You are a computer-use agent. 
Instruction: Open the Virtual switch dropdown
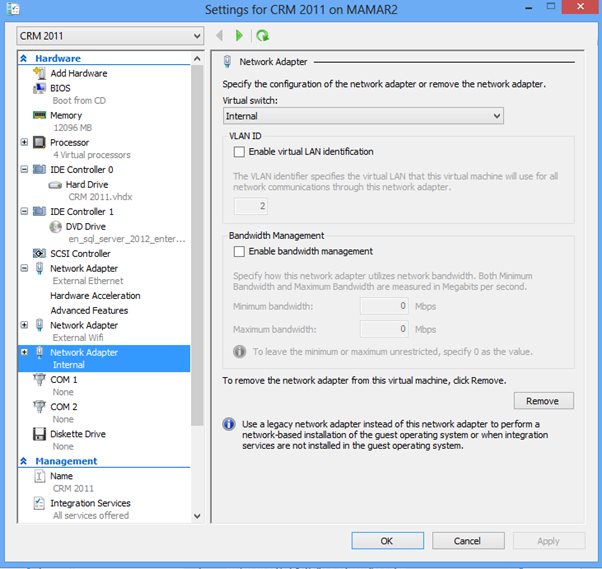(x=363, y=117)
